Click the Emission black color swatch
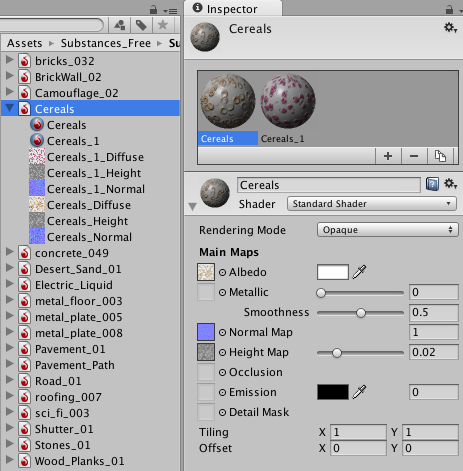The height and width of the screenshot is (471, 463). [x=333, y=392]
